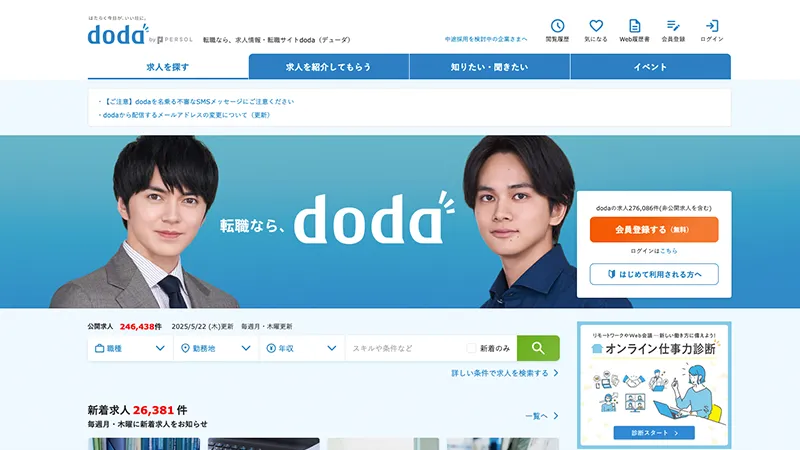The image size is (800, 450).
Task: Toggle the 新着のみ checkbox
Action: 471,348
